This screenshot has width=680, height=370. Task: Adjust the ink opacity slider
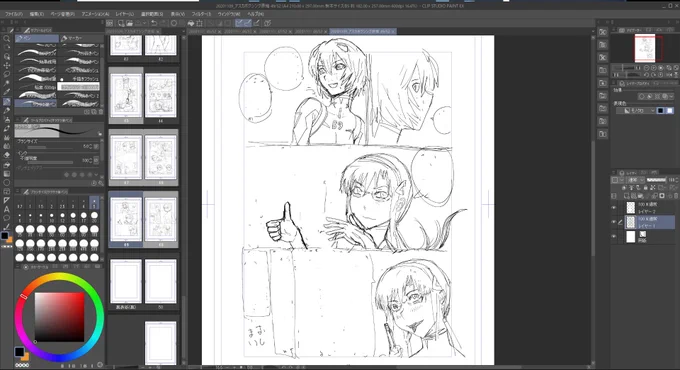[x=50, y=163]
